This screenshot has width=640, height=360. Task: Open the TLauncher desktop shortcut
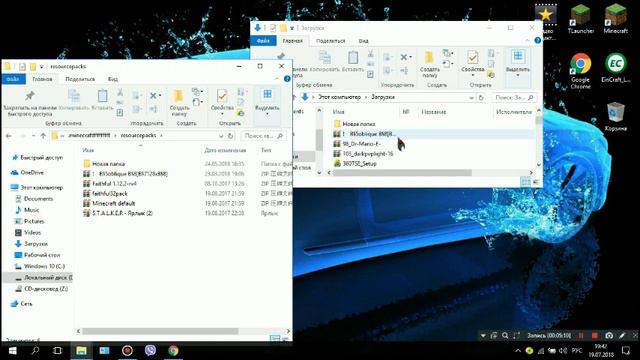click(x=580, y=18)
